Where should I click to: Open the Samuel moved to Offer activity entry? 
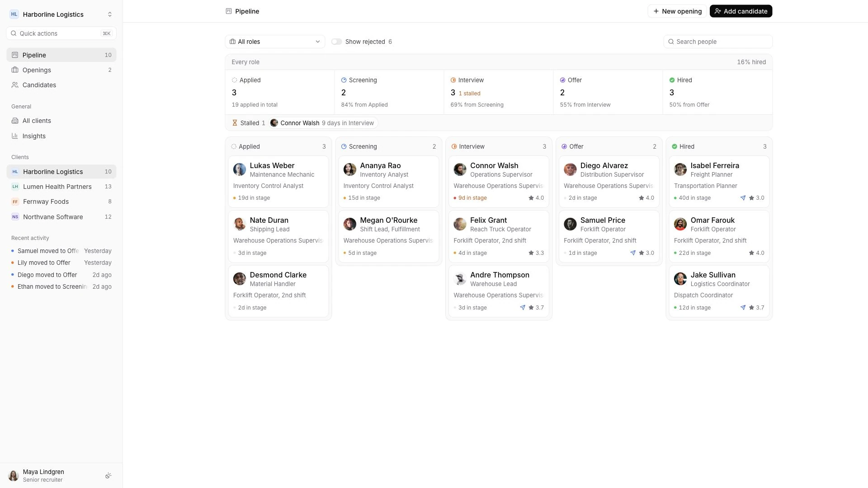click(x=61, y=251)
